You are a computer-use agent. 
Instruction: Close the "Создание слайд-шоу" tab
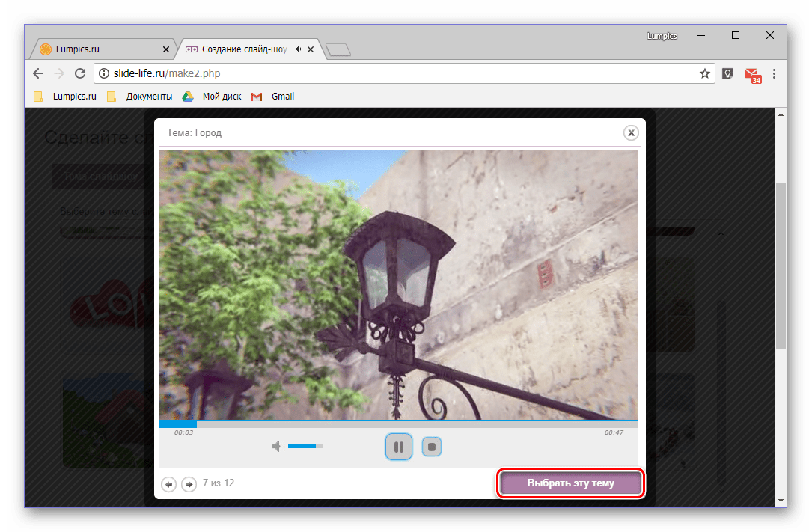pos(310,49)
